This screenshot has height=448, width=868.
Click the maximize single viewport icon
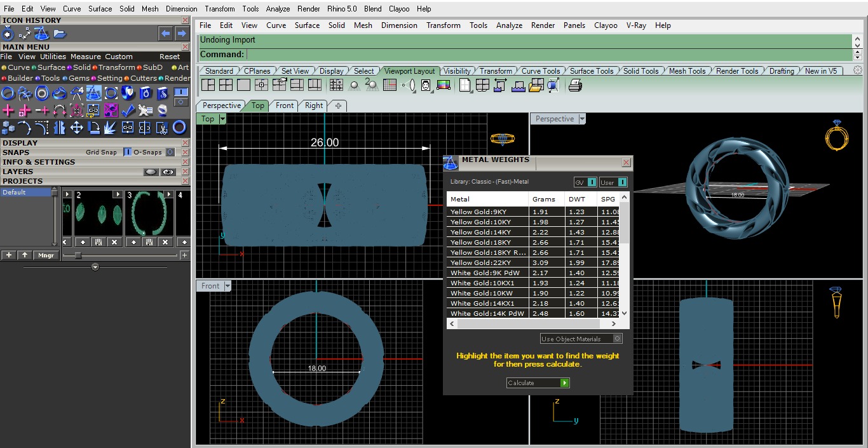pyautogui.click(x=243, y=85)
